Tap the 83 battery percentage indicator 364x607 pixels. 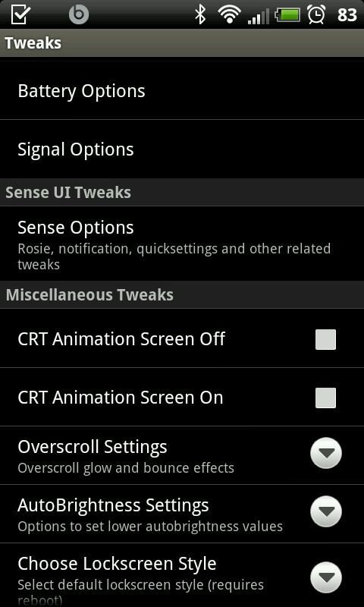(347, 15)
